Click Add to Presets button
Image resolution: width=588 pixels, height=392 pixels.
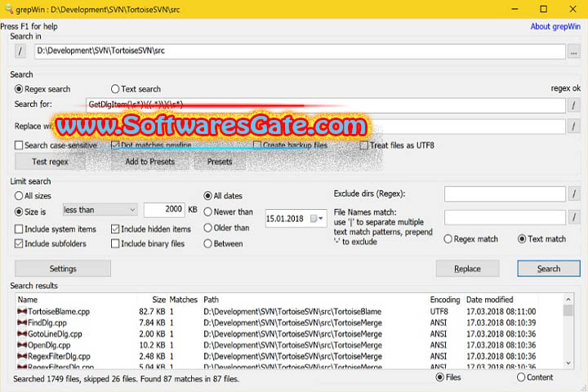(150, 162)
